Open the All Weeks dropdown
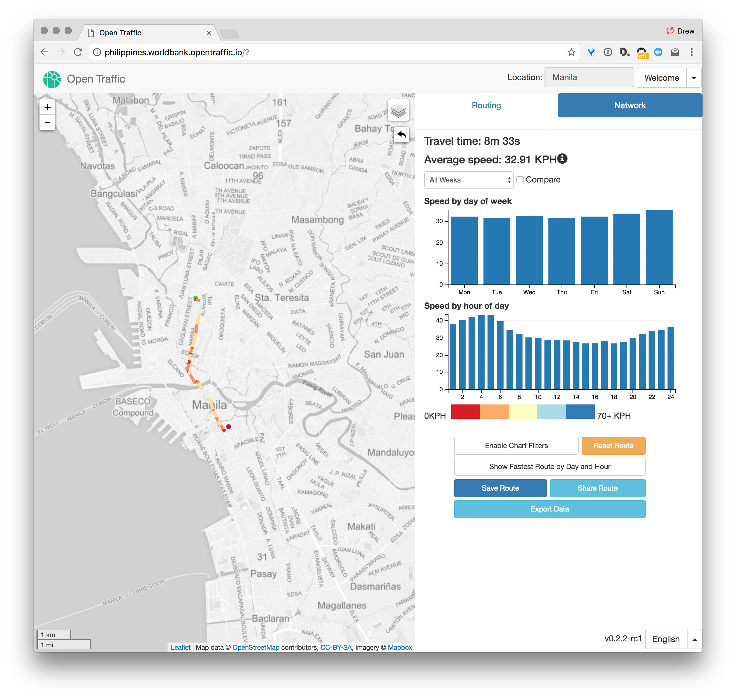 [469, 180]
